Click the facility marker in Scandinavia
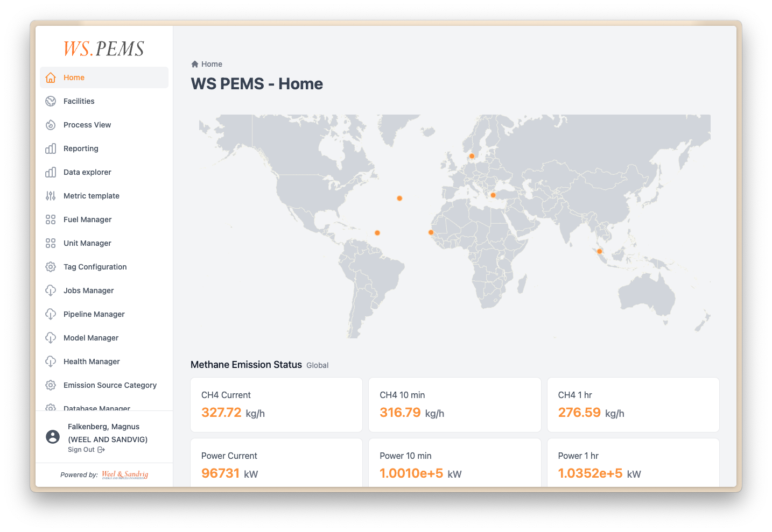The height and width of the screenshot is (532, 772). point(472,157)
